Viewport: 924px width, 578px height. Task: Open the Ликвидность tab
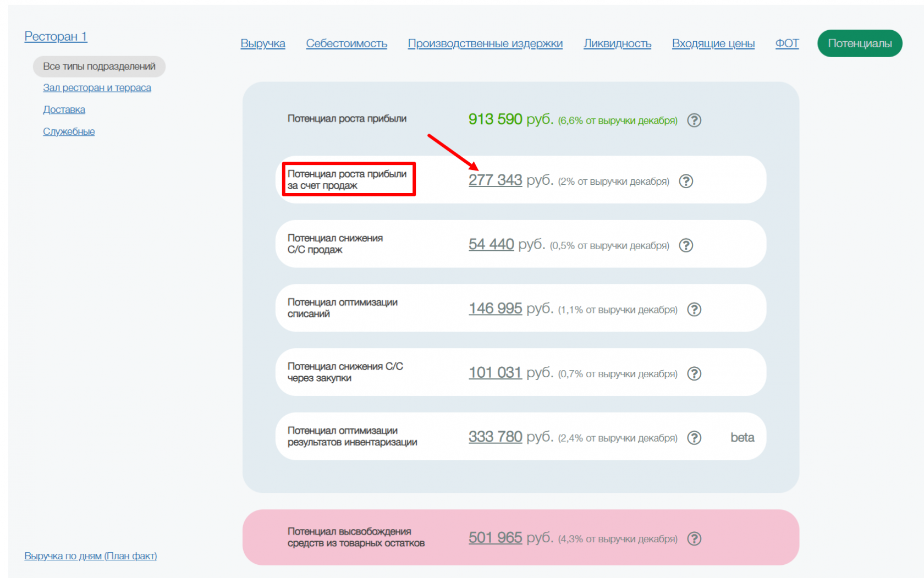coord(617,43)
